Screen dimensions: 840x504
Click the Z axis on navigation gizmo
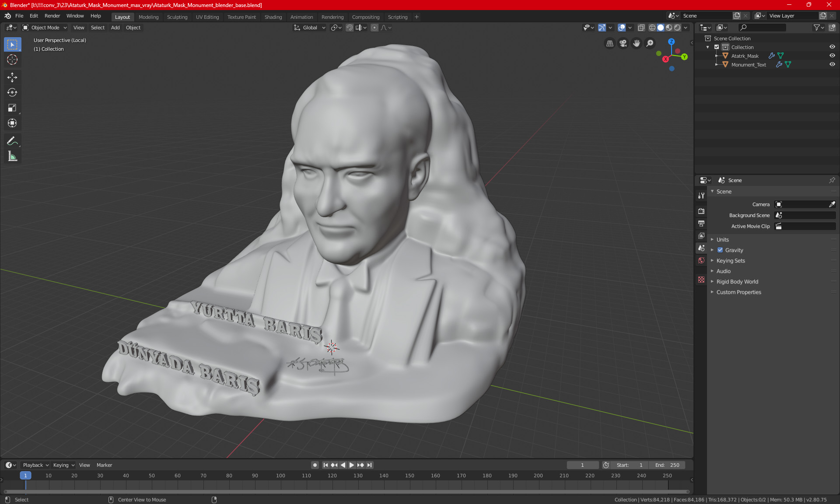(x=671, y=42)
